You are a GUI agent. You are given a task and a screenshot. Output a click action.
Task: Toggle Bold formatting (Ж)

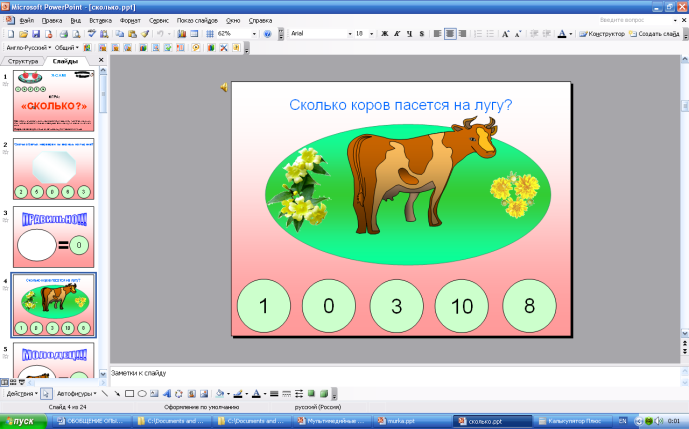pyautogui.click(x=385, y=33)
